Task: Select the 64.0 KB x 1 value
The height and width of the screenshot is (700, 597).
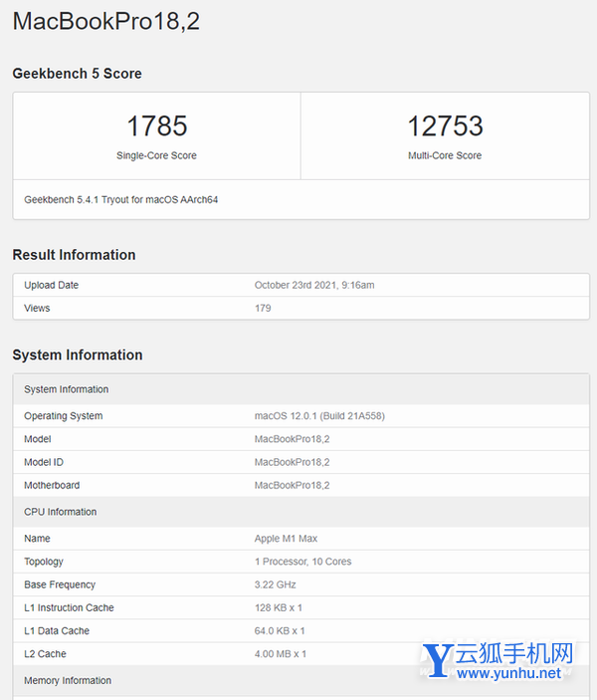Action: click(280, 631)
